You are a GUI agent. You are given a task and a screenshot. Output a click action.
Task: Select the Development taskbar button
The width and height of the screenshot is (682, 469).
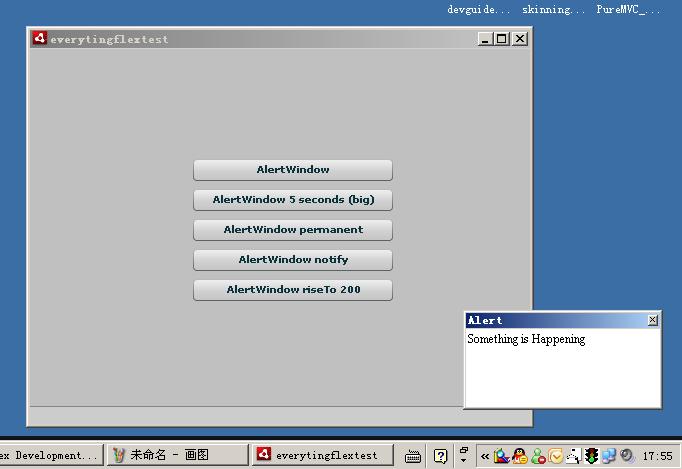pos(51,455)
